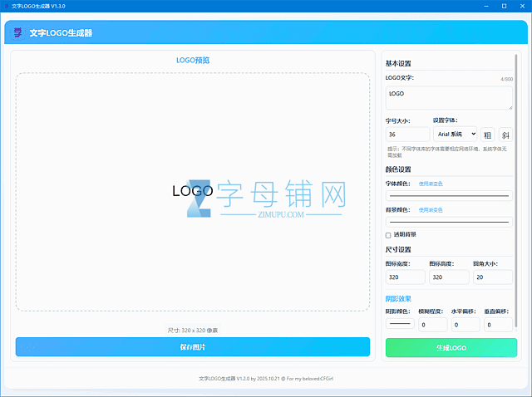Toggle italic text with 斜 button

point(505,134)
